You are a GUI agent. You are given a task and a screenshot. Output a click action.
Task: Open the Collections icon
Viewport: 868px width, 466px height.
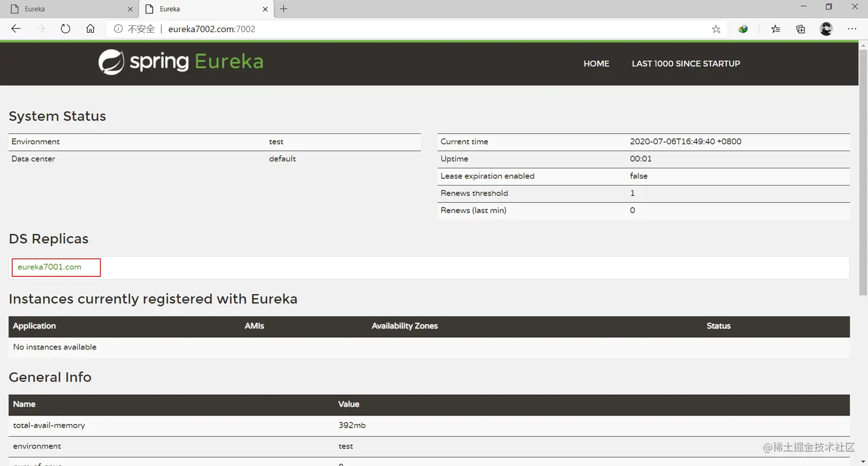801,29
